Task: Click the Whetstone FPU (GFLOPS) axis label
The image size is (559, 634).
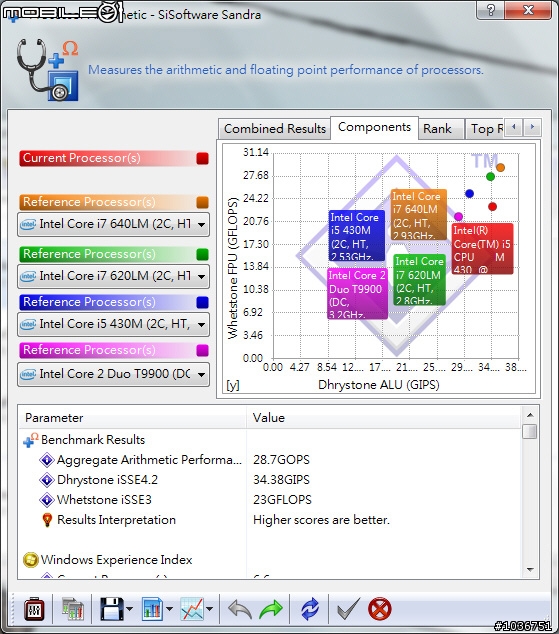Action: (x=232, y=268)
